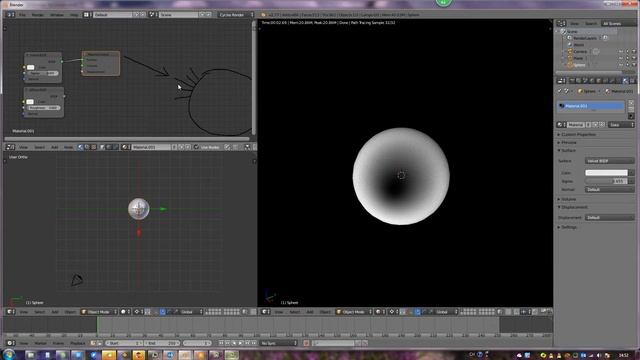This screenshot has width=640, height=360.
Task: Click the play animation button in timeline
Action: pos(240,343)
